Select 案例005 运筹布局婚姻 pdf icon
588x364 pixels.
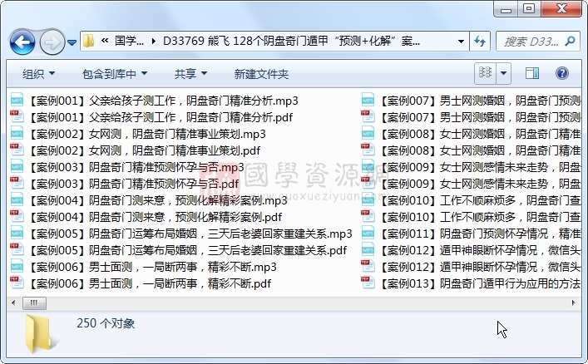17,250
